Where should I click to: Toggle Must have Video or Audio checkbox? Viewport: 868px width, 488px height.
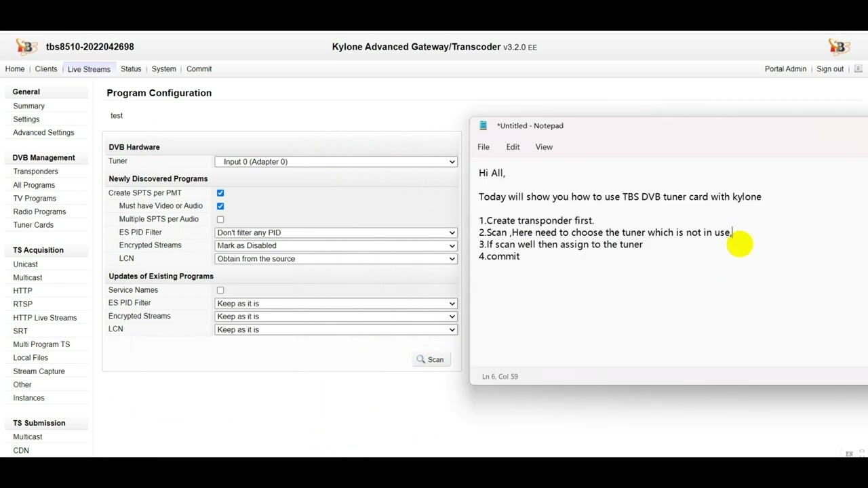tap(220, 206)
